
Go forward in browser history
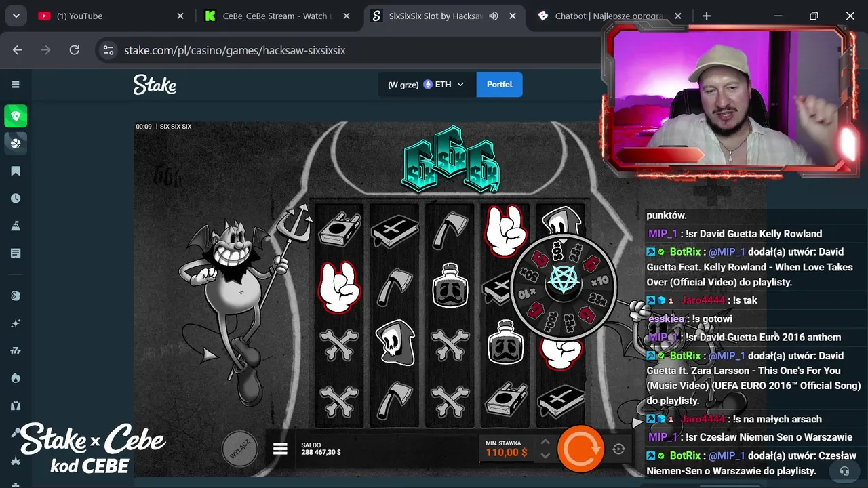46,50
